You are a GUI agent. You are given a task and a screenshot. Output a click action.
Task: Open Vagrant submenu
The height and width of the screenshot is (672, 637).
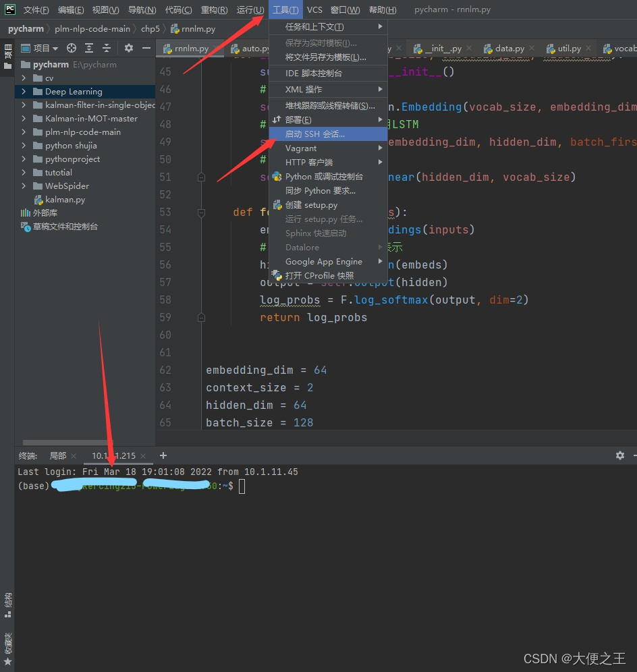point(328,148)
